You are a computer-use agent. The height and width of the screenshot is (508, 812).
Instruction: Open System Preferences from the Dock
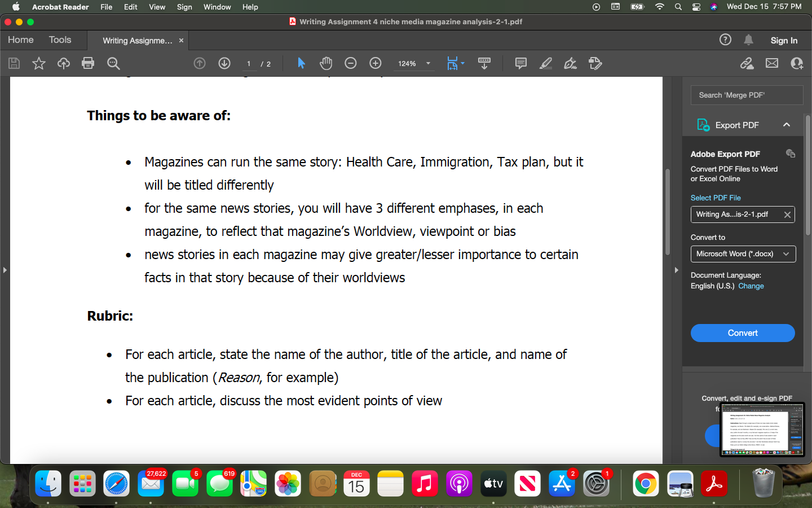596,484
